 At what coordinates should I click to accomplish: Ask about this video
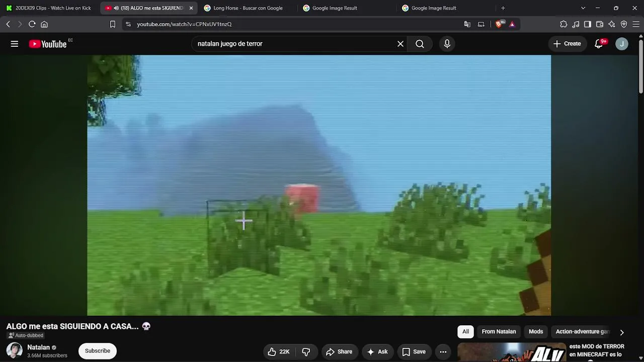click(x=377, y=352)
